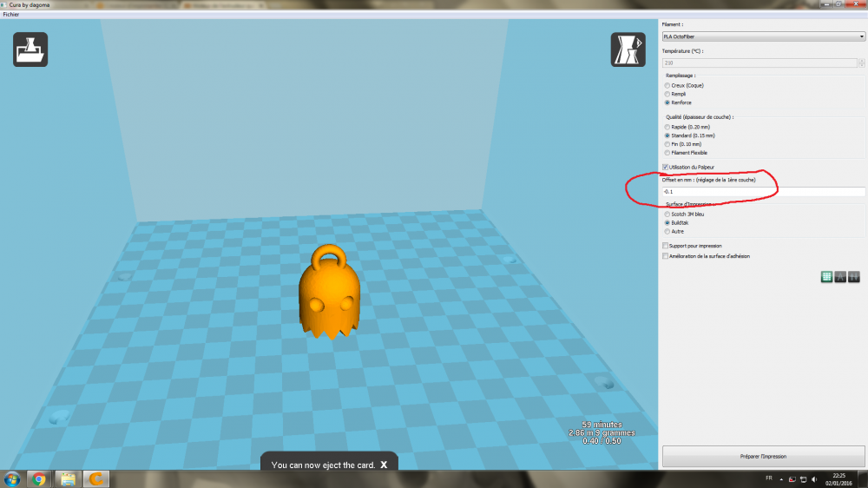Open File Explorer from the taskbar
This screenshot has width=868, height=488.
[x=68, y=479]
